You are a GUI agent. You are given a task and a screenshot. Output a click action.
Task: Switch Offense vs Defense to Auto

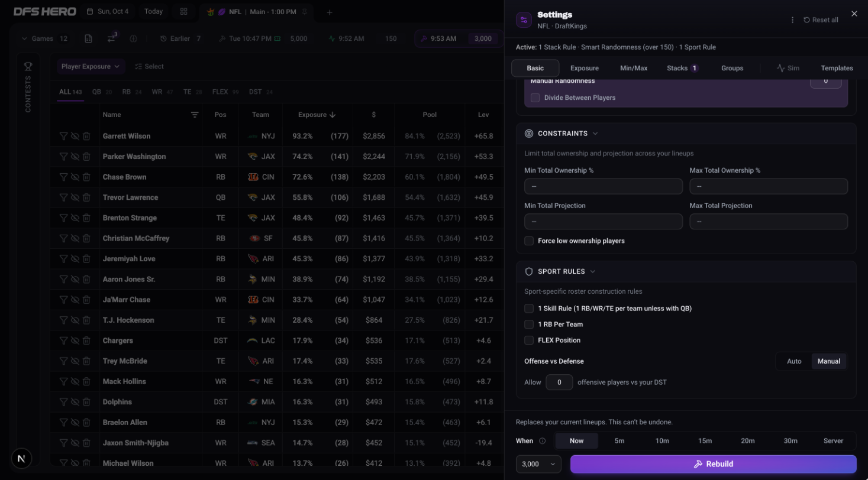point(794,361)
